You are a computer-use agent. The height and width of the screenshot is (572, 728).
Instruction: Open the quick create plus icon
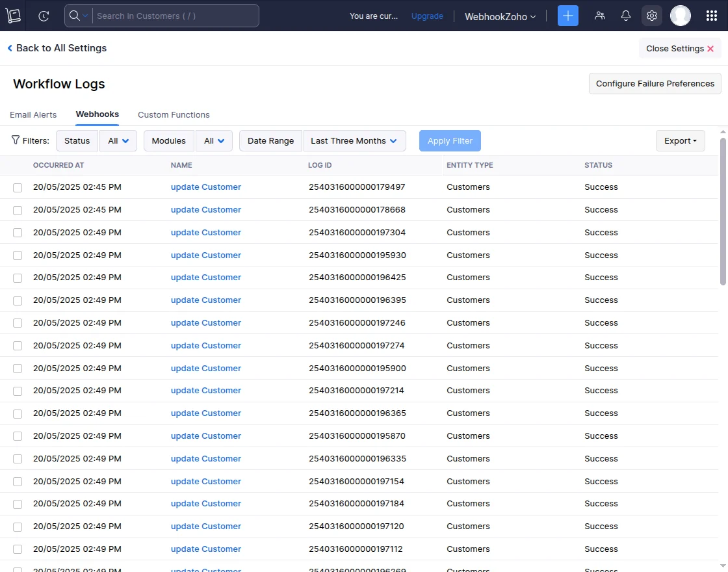[567, 15]
